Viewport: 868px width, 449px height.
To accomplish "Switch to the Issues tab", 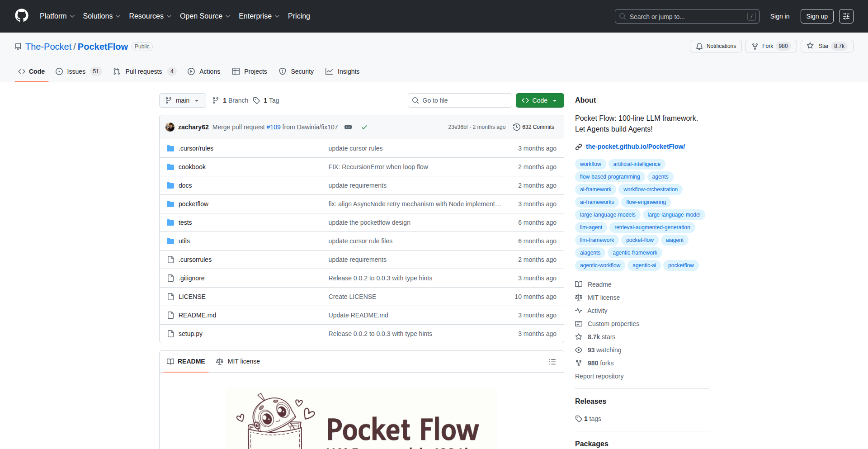I will tap(78, 71).
